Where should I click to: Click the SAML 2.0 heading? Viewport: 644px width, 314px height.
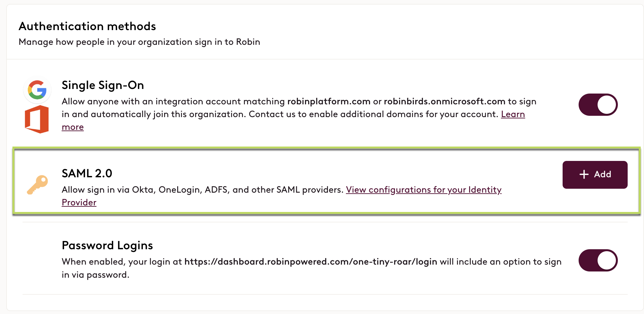(x=87, y=173)
